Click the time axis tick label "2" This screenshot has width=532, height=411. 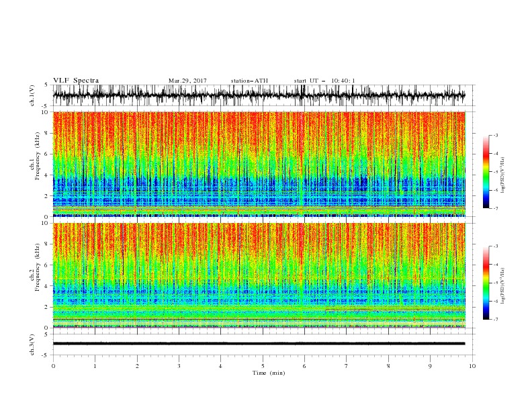point(137,366)
